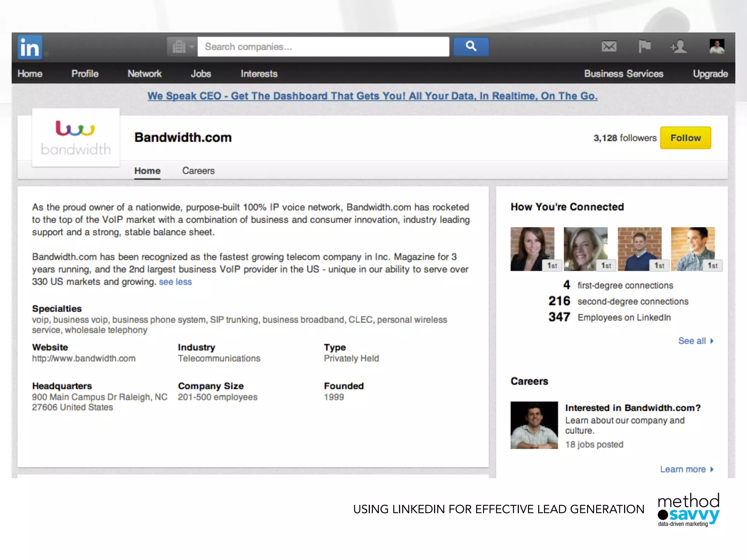Click the see less link

pos(175,282)
